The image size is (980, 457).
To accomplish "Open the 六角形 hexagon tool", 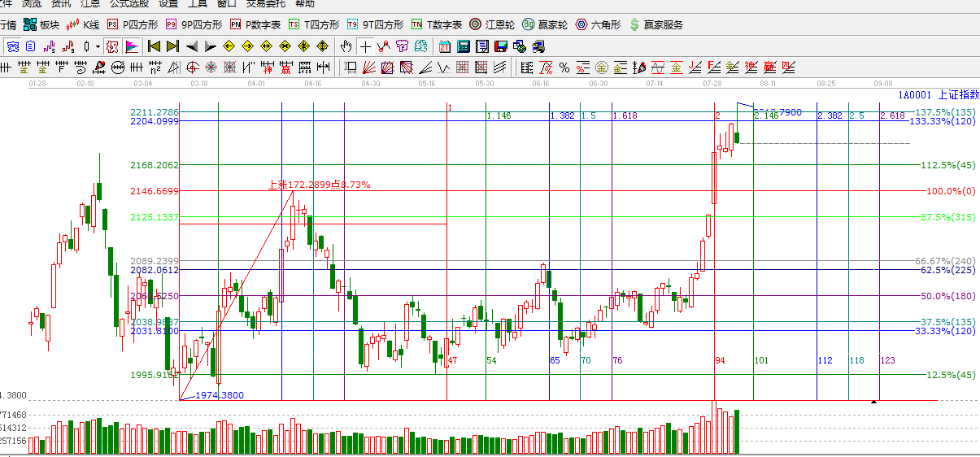I will click(x=598, y=24).
